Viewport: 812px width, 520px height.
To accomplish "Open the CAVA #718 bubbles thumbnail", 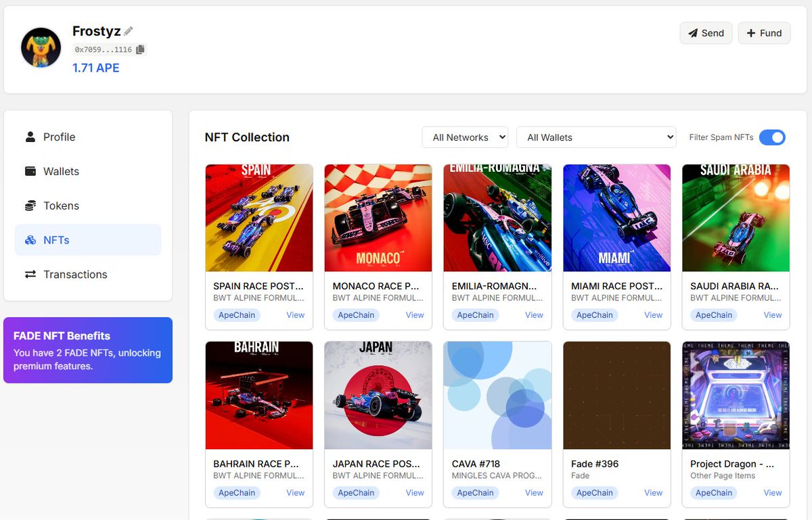I will coord(497,396).
